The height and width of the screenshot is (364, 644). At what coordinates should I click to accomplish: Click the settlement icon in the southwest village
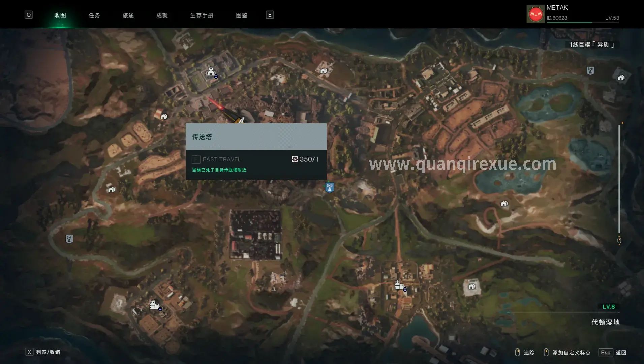pos(155,305)
